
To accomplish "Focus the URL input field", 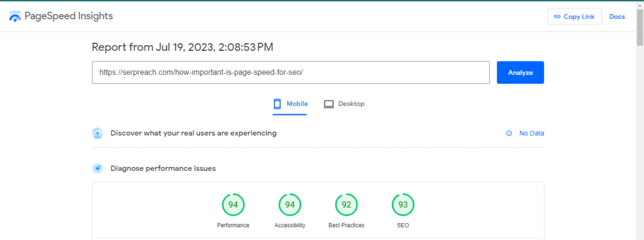I will pos(291,73).
